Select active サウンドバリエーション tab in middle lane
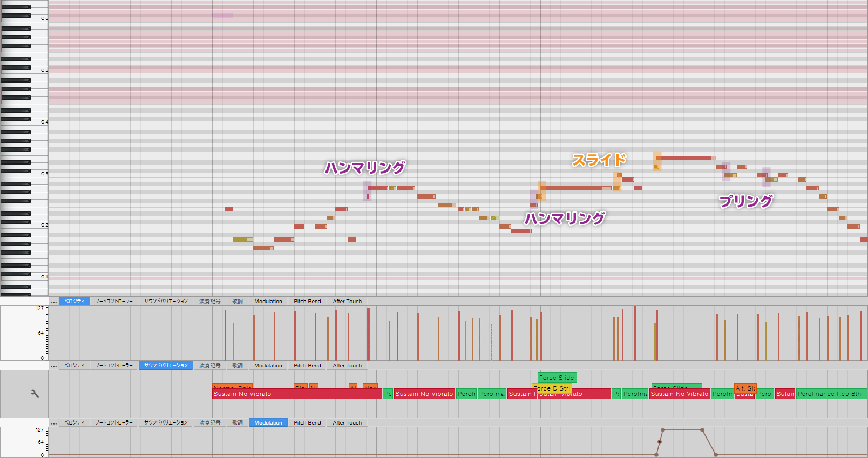This screenshot has height=458, width=868. 166,366
